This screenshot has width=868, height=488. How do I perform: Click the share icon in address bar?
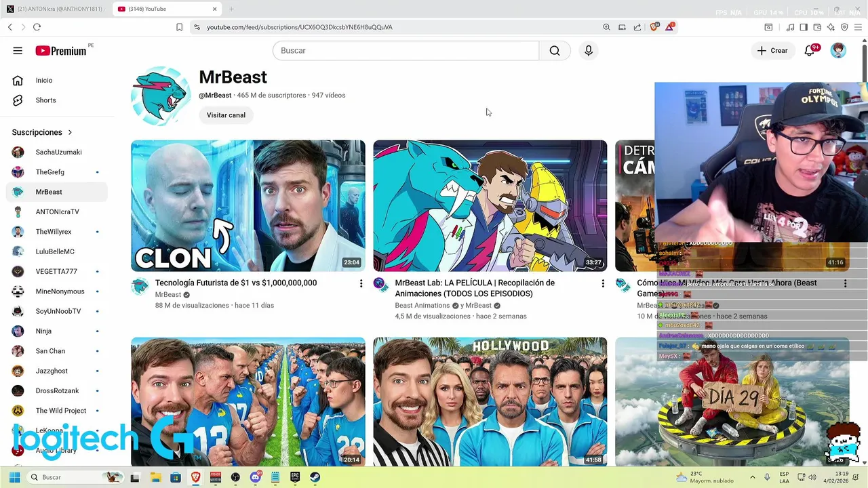637,27
